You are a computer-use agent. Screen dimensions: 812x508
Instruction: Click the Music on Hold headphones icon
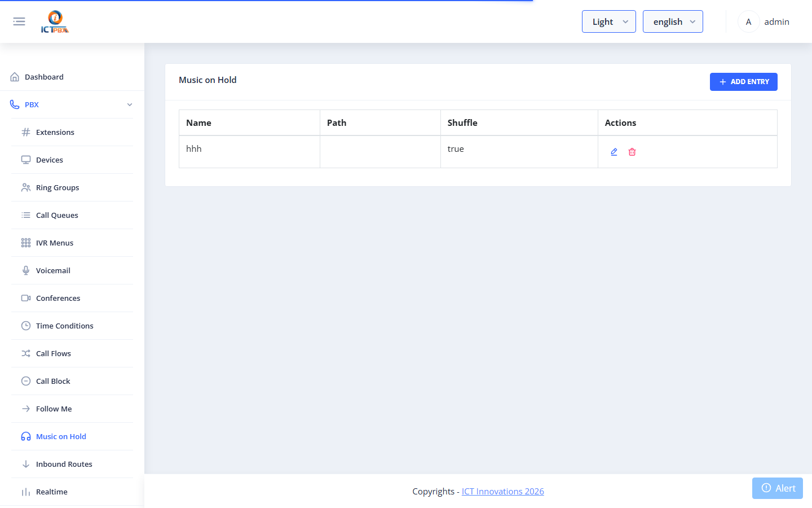click(26, 436)
